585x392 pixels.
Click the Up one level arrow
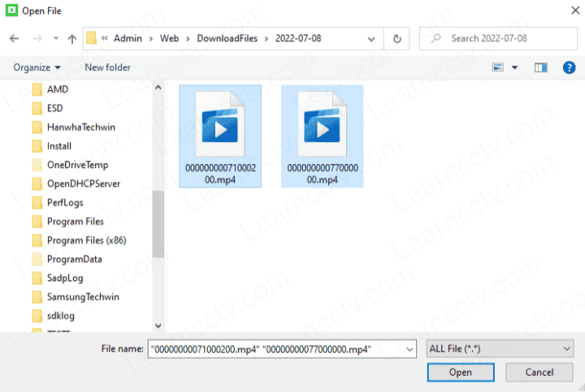72,38
